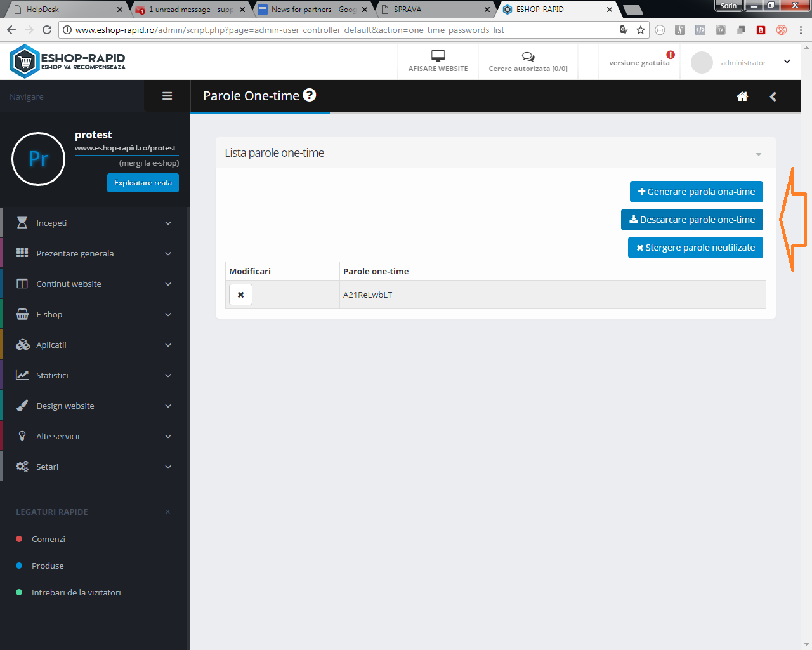The height and width of the screenshot is (650, 812).
Task: Close the LEGATURI RAPIDE section x
Action: [x=167, y=512]
